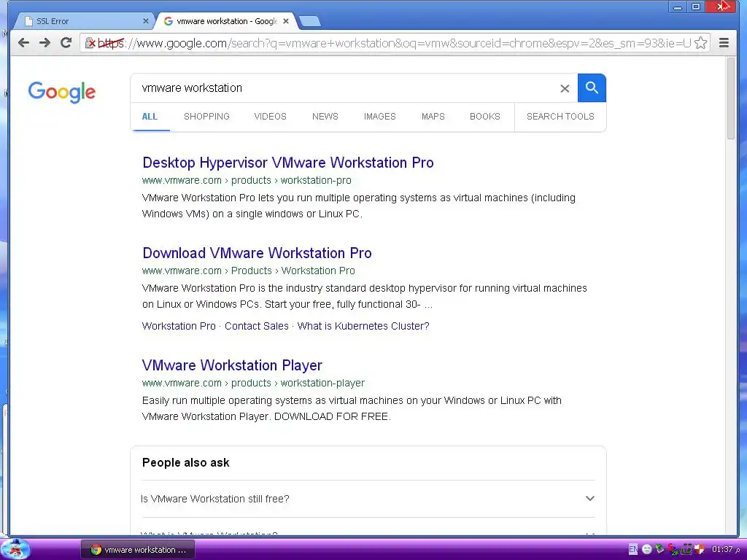Select the IMAGES search filter

[379, 116]
